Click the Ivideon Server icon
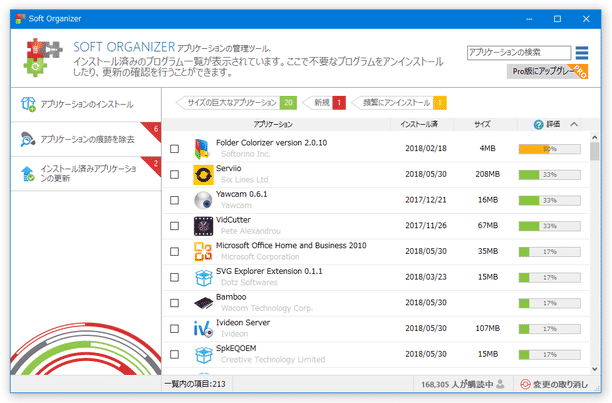The width and height of the screenshot is (612, 403). (203, 329)
